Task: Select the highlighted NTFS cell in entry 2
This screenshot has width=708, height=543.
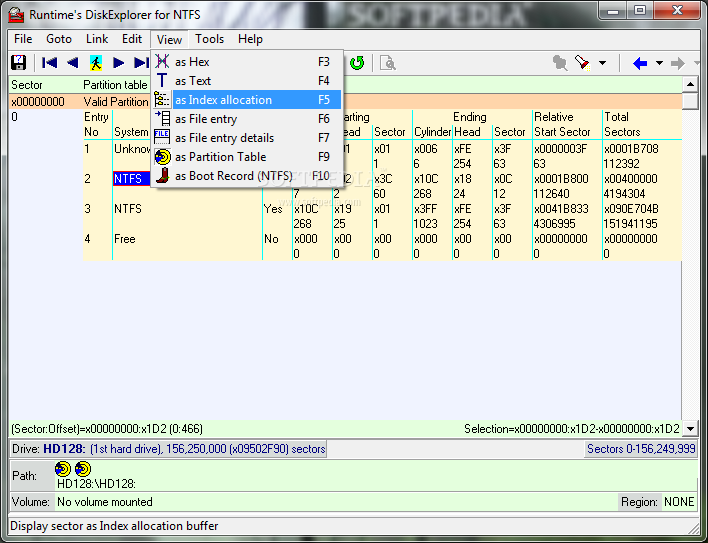Action: [x=131, y=179]
